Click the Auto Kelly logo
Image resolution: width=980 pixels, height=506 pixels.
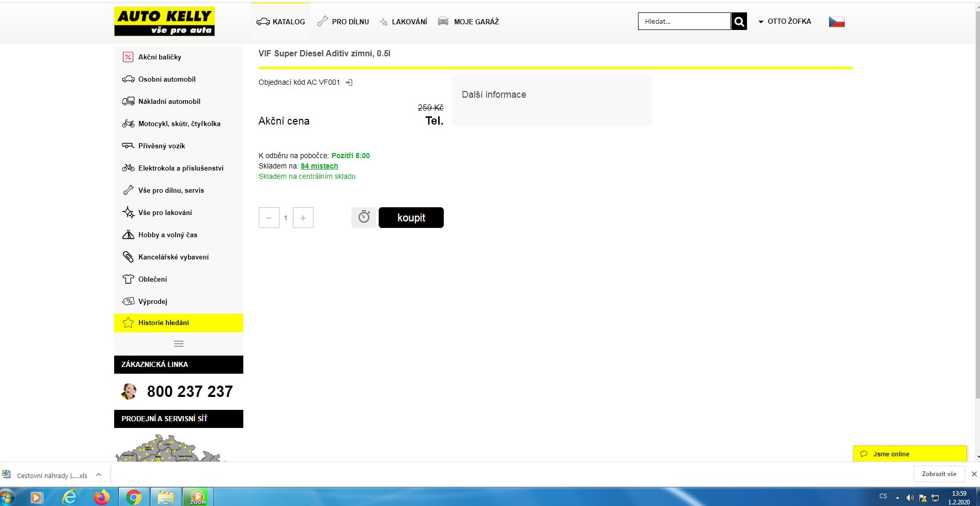tap(164, 22)
